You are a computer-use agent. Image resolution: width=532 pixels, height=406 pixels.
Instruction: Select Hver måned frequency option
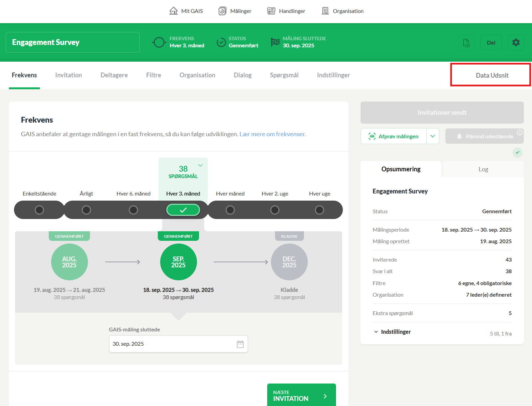(230, 210)
